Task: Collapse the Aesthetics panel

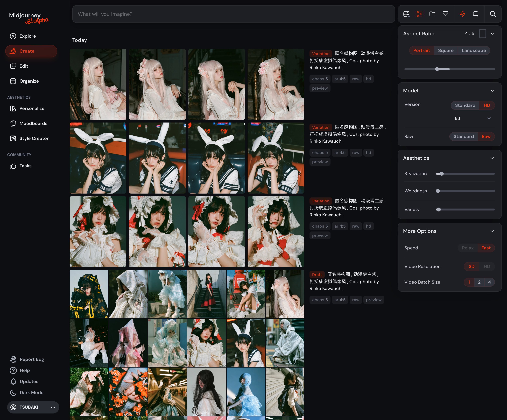Action: [492, 158]
